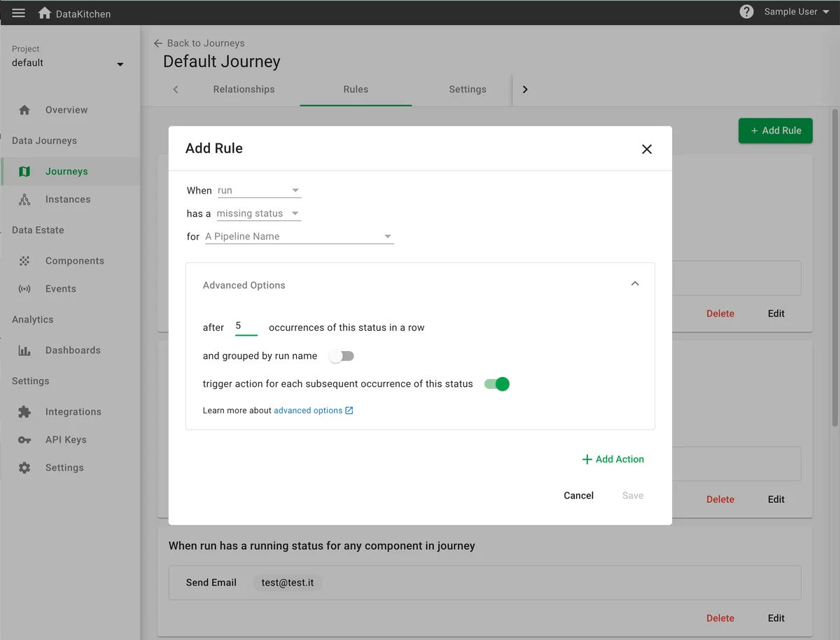Open Components under Data Estate
This screenshot has width=840, height=640.
pyautogui.click(x=24, y=260)
